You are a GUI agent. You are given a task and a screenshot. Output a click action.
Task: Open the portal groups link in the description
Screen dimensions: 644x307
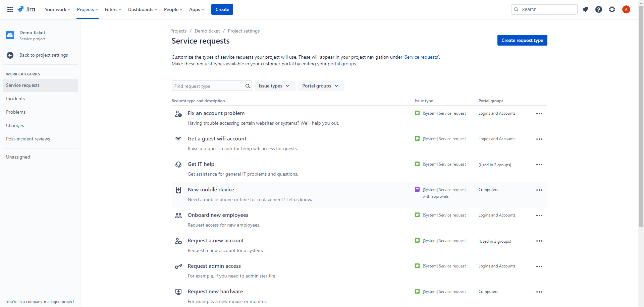coord(341,64)
